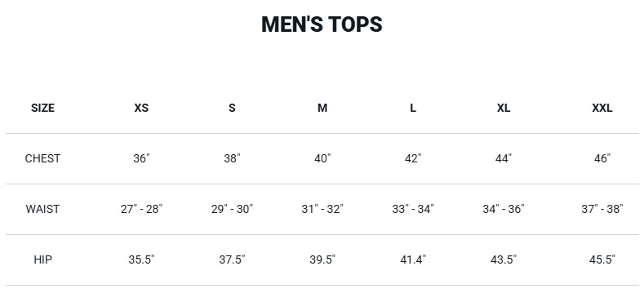Click the 45.5" hip value
This screenshot has height=306, width=644.
coord(602,259)
